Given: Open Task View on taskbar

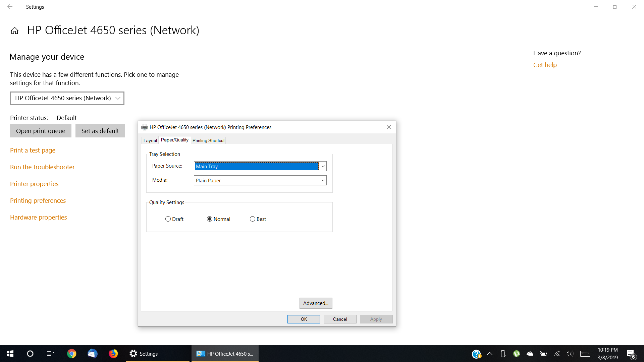Looking at the screenshot, I should click(x=50, y=354).
